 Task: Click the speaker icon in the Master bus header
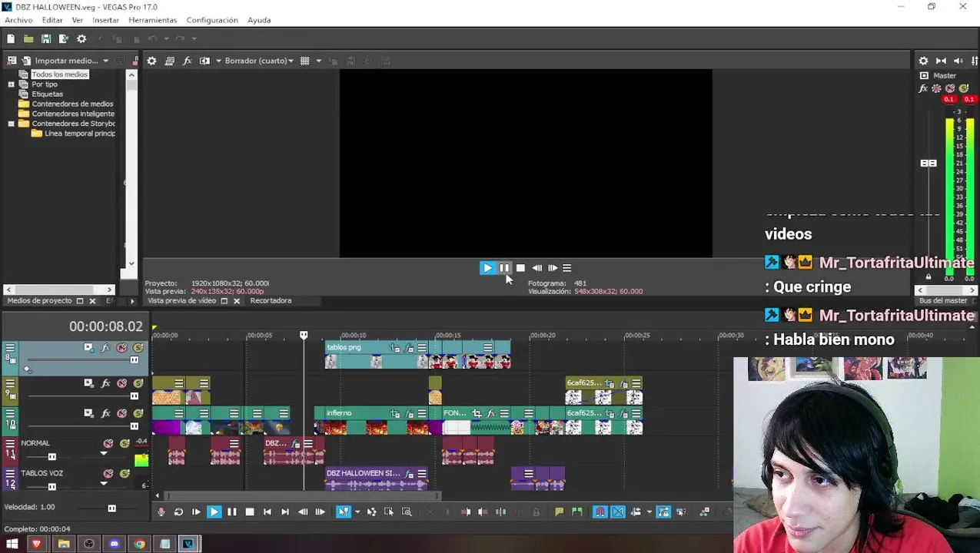click(958, 61)
